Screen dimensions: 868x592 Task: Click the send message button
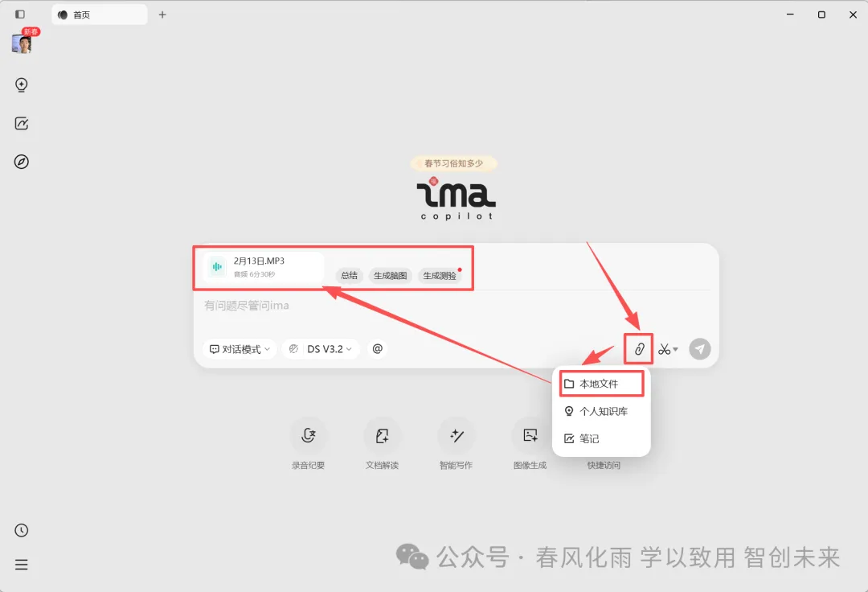click(x=700, y=349)
